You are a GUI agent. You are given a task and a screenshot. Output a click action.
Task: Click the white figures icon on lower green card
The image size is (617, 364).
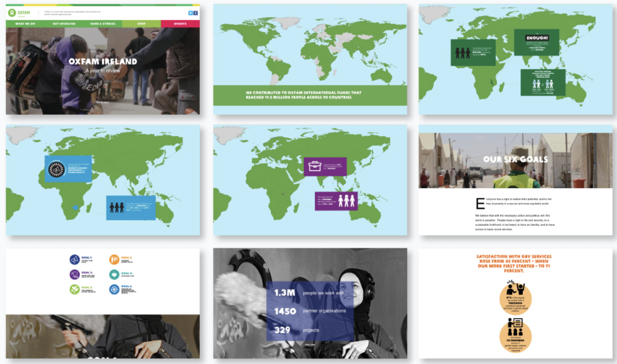point(543,84)
